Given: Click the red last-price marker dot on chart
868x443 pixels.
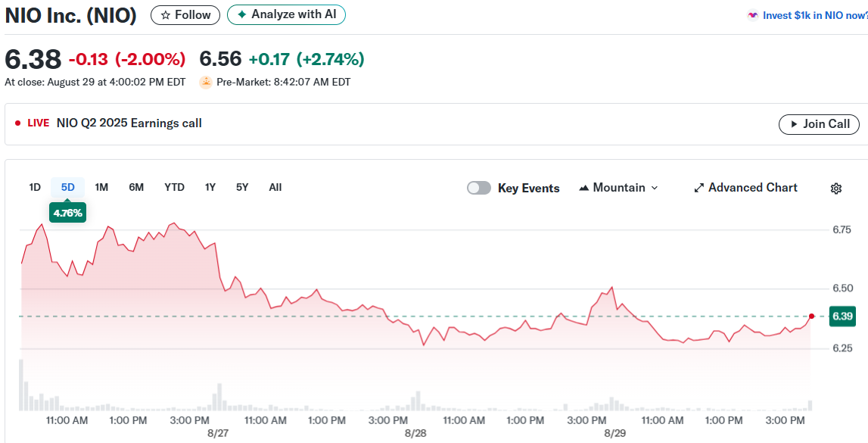Looking at the screenshot, I should (811, 317).
